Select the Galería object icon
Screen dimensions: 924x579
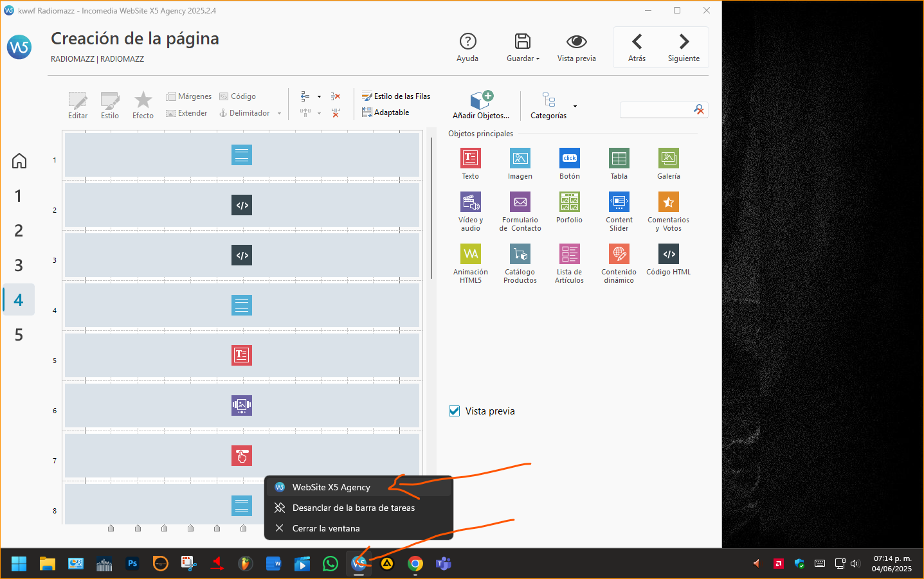coord(668,158)
